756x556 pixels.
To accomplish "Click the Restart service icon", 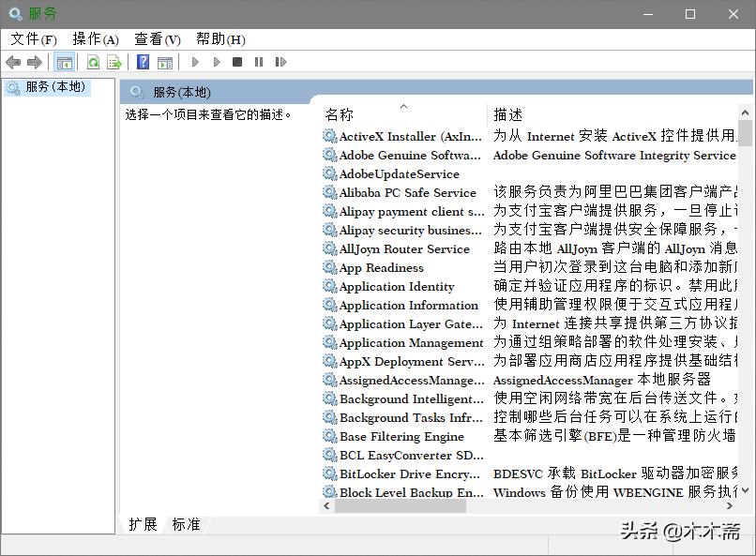I will [280, 62].
